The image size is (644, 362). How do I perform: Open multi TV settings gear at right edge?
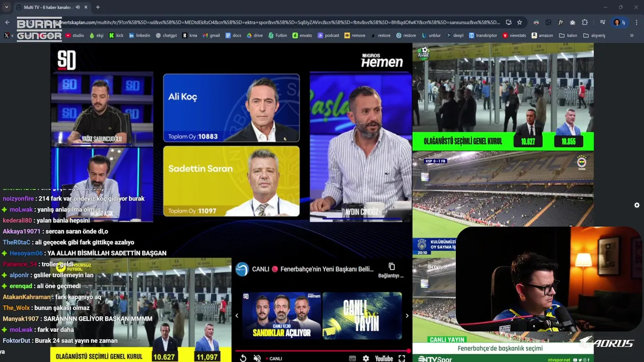pos(637,205)
